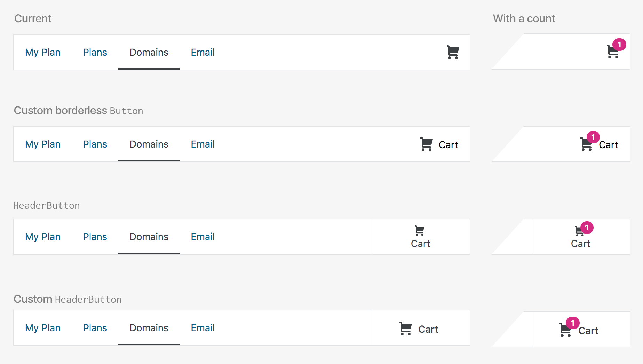Select Domains tab in the Custom borderless Button bar
Image resolution: width=643 pixels, height=364 pixels.
(x=149, y=144)
